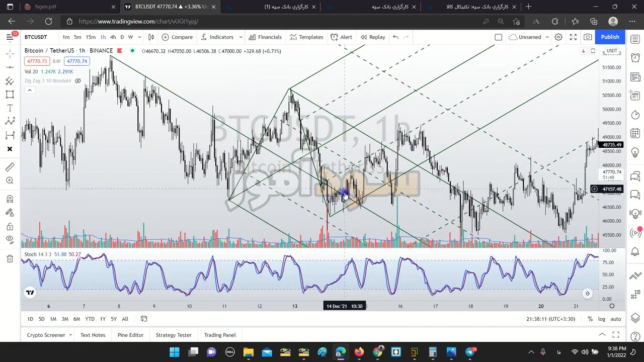
Task: Collapse the bottom panel arrow
Action: 602,335
